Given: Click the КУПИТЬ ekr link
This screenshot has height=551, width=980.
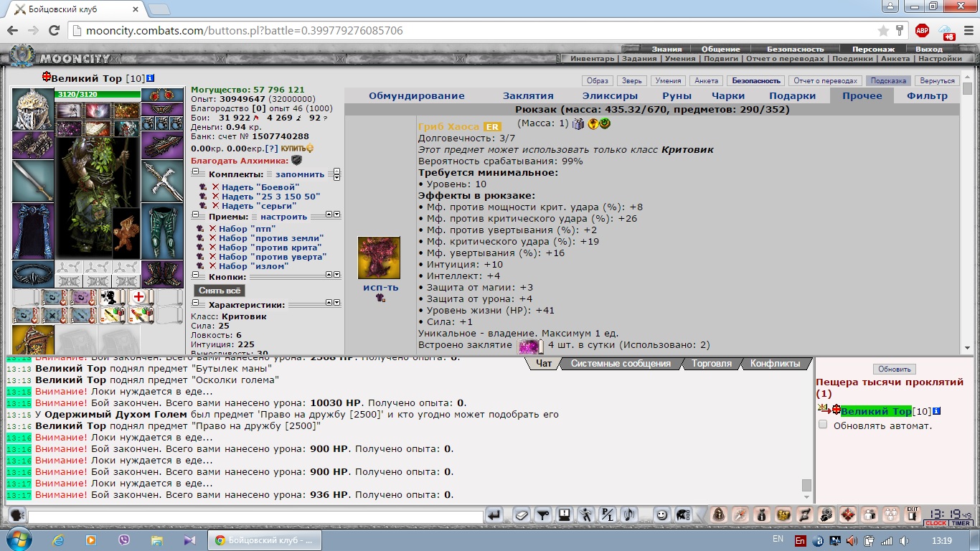Looking at the screenshot, I should coord(297,148).
